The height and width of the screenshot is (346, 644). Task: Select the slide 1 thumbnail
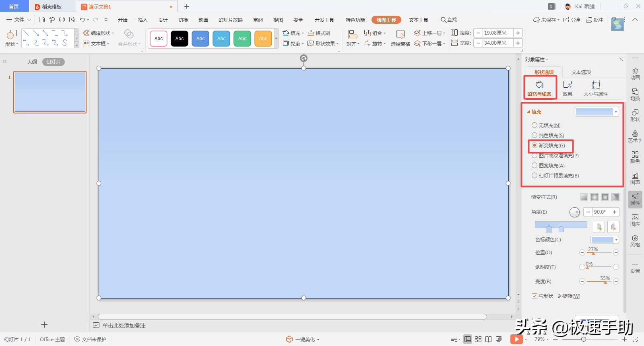(50, 92)
